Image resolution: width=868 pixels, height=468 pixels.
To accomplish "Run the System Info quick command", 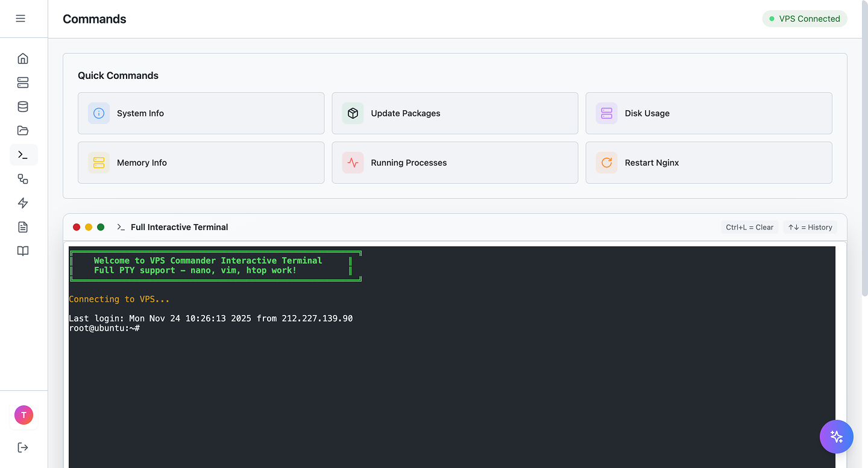I will point(201,113).
